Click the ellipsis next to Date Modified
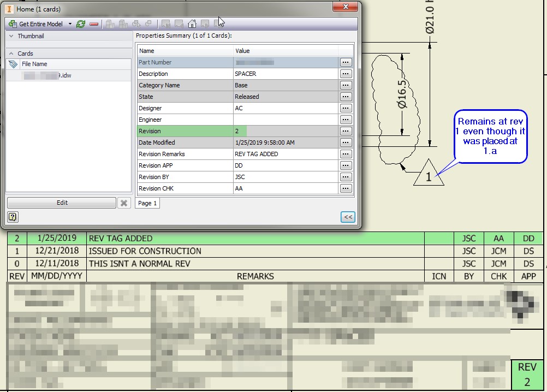Image resolution: width=547 pixels, height=392 pixels. point(346,142)
